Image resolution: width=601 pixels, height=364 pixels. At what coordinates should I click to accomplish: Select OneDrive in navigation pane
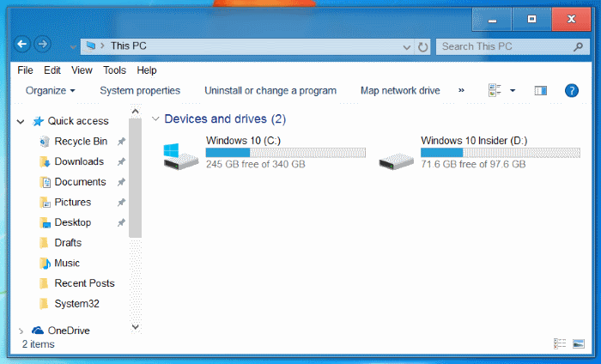69,331
